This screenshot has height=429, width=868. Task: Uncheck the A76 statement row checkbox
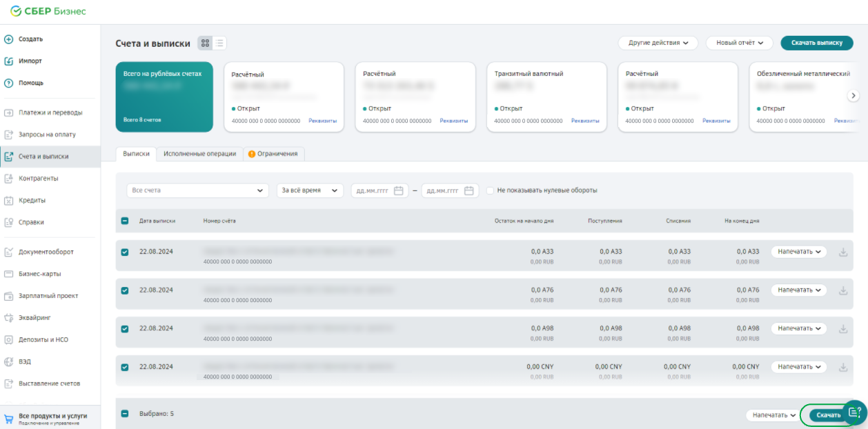(x=125, y=290)
